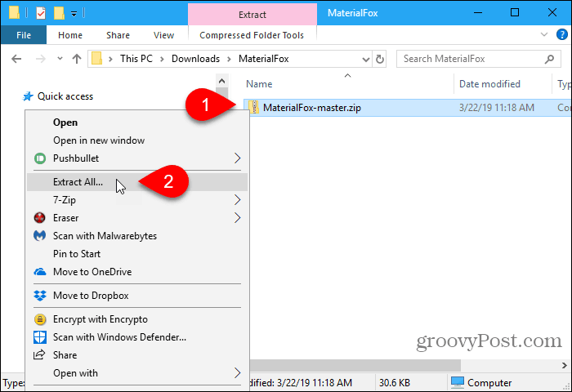
Task: Click the Pushbullet icon in context menu
Action: tap(40, 158)
